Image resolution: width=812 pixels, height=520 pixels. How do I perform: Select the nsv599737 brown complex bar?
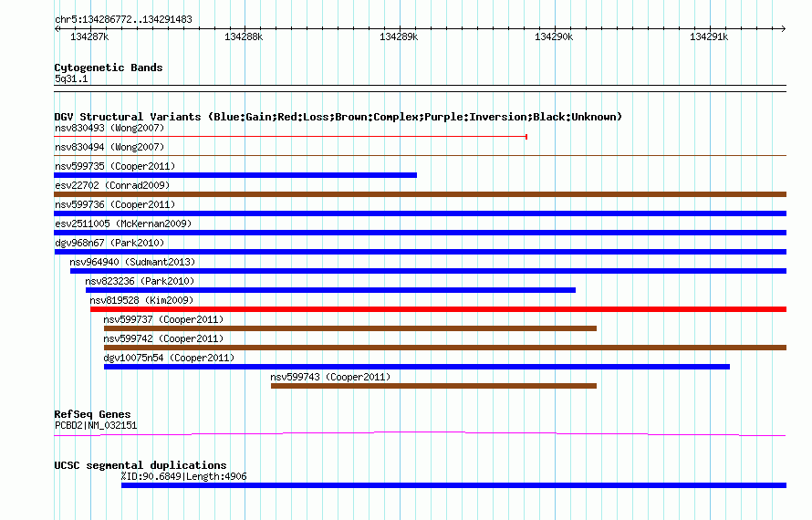(350, 328)
